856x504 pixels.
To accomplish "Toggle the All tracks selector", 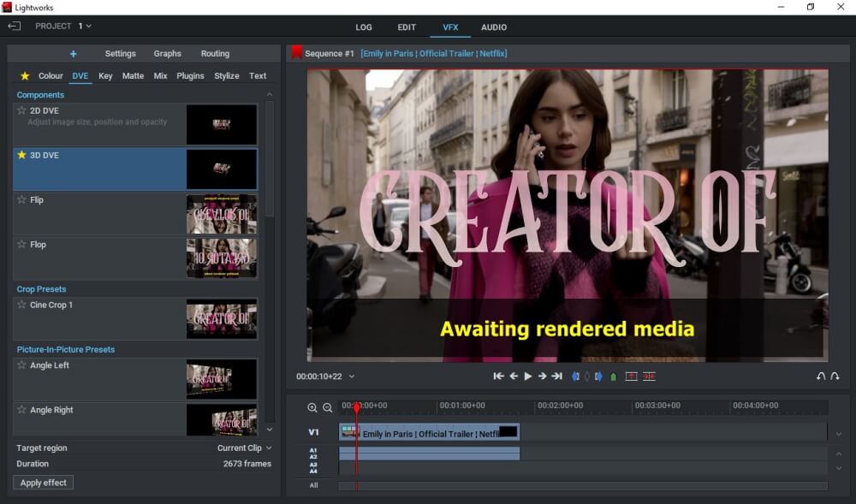I will pyautogui.click(x=313, y=485).
